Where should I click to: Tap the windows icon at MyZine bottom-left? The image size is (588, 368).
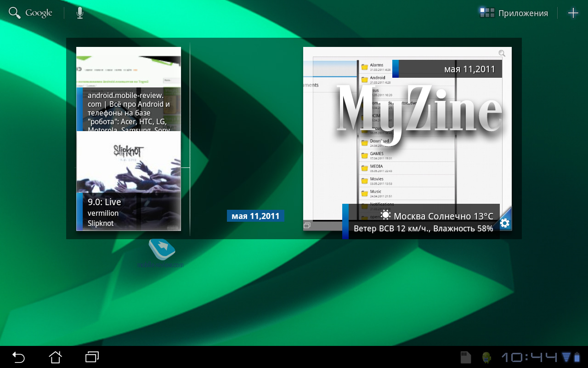[x=307, y=225]
